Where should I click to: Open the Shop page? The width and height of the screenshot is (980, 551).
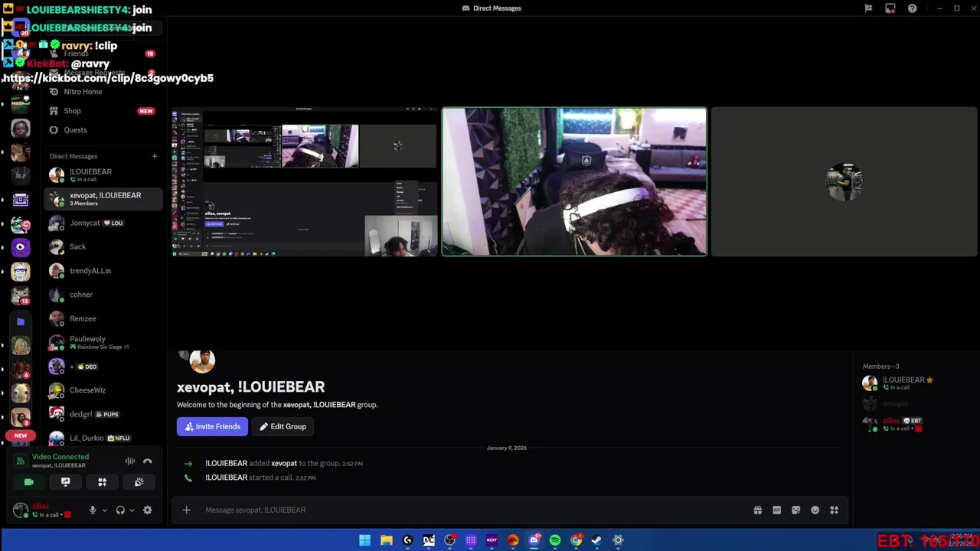click(103, 111)
